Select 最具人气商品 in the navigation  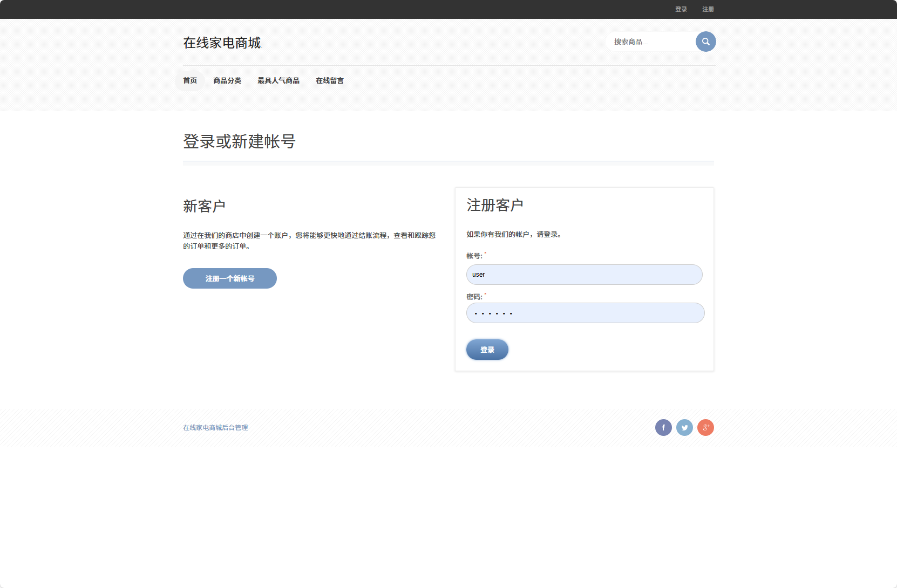[x=279, y=80]
